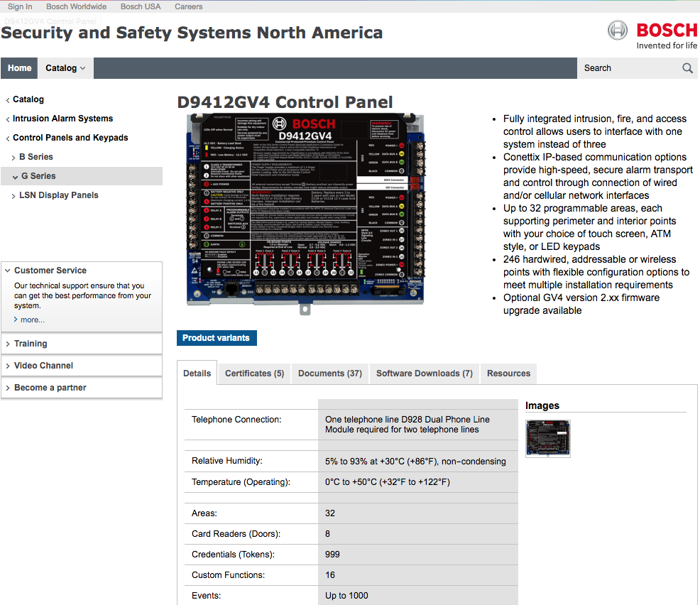
Task: Select the Details tab
Action: pos(197,374)
